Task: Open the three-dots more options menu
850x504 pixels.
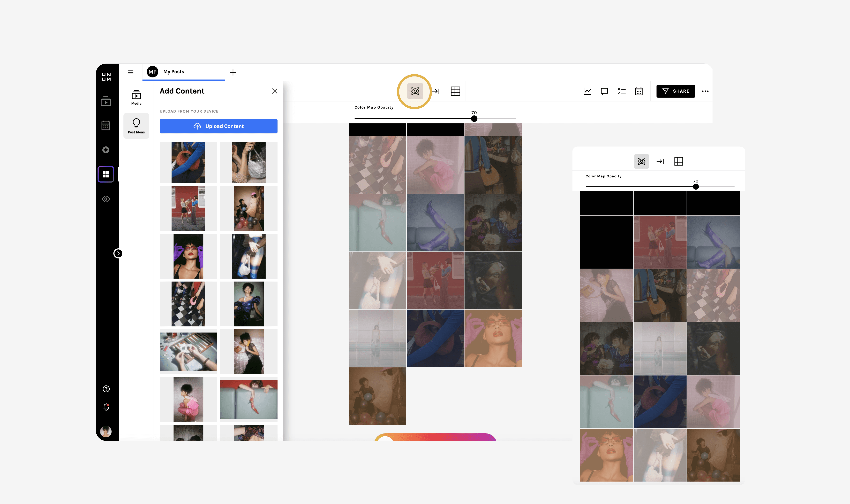Action: click(705, 91)
